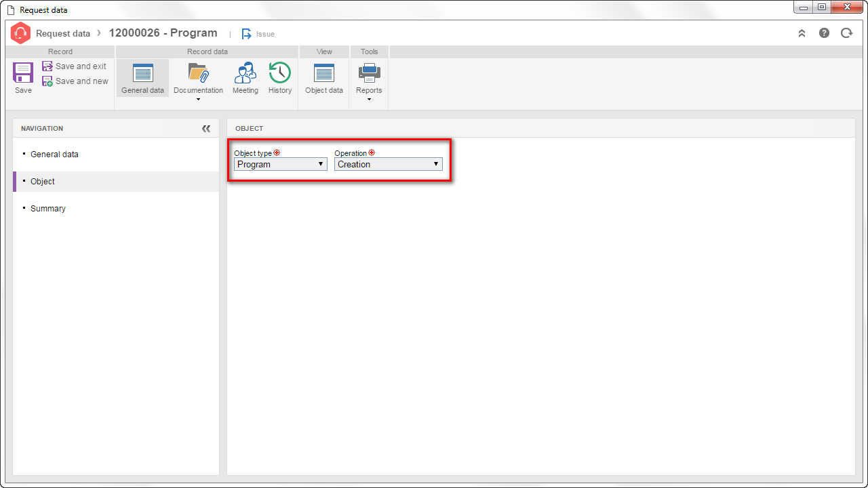
Task: Click the OBJECT section header
Action: 249,128
